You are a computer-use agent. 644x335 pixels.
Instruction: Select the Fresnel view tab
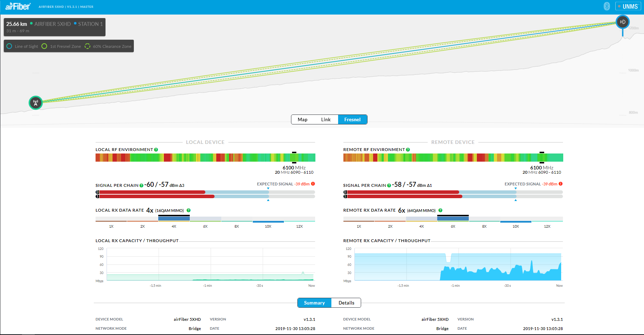(353, 119)
